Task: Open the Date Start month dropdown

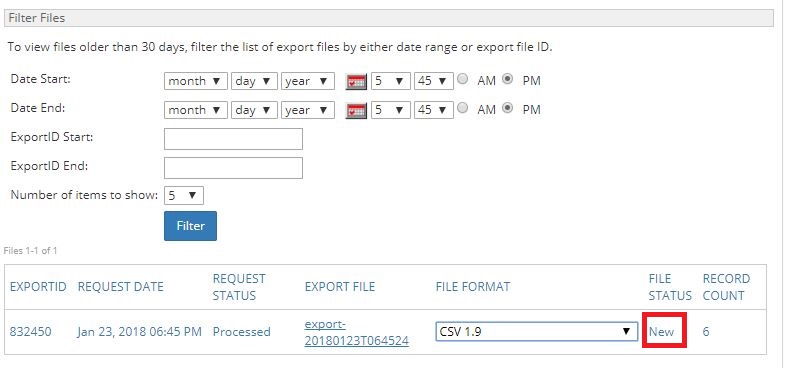Action: 195,81
